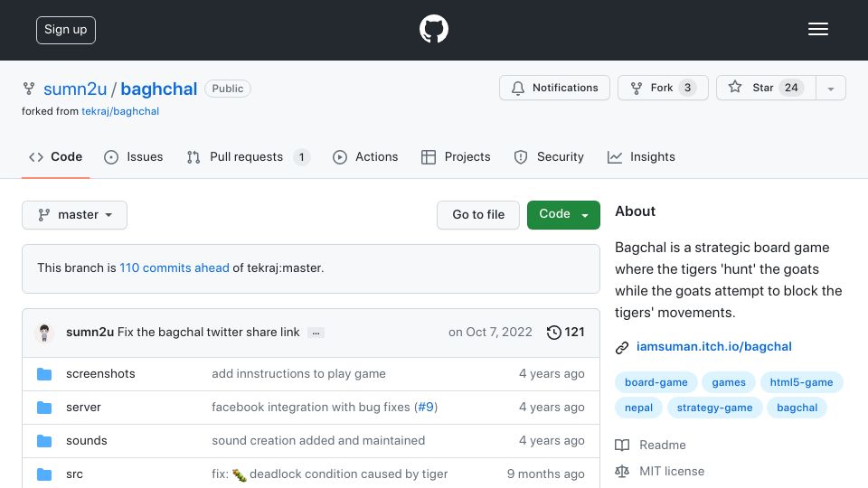Select the nepal topic tag

point(638,408)
